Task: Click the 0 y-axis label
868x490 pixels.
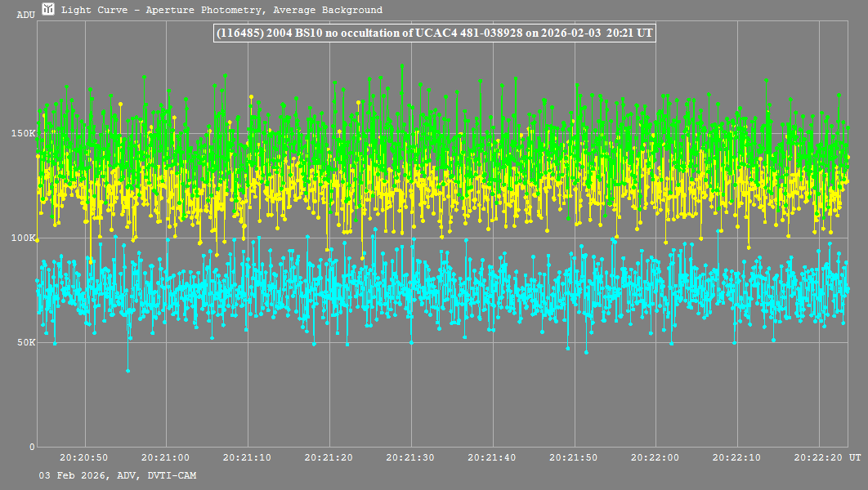Action: coord(33,447)
